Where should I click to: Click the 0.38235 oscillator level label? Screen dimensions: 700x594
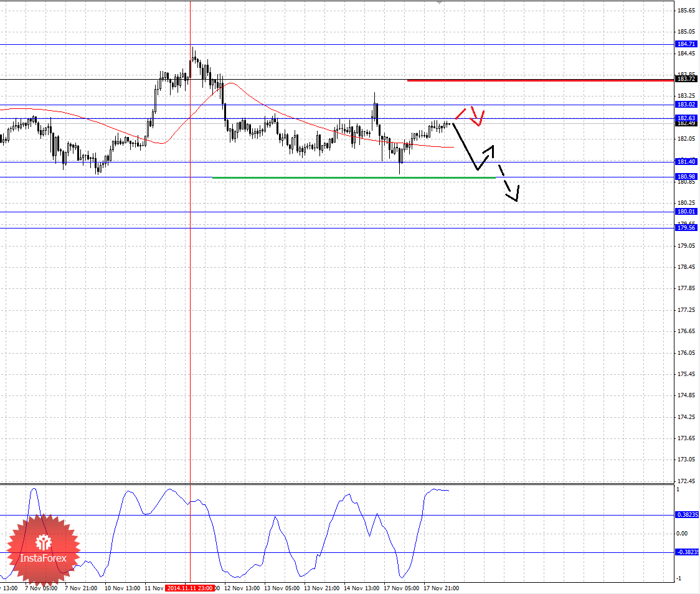coord(686,514)
